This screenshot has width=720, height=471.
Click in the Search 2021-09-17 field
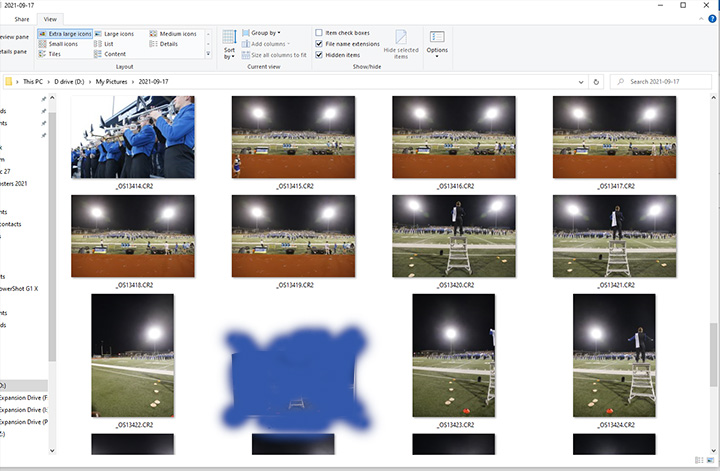662,82
